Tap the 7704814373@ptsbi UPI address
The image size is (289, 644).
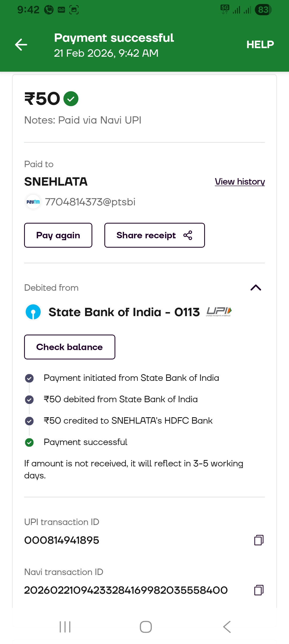[x=90, y=202]
